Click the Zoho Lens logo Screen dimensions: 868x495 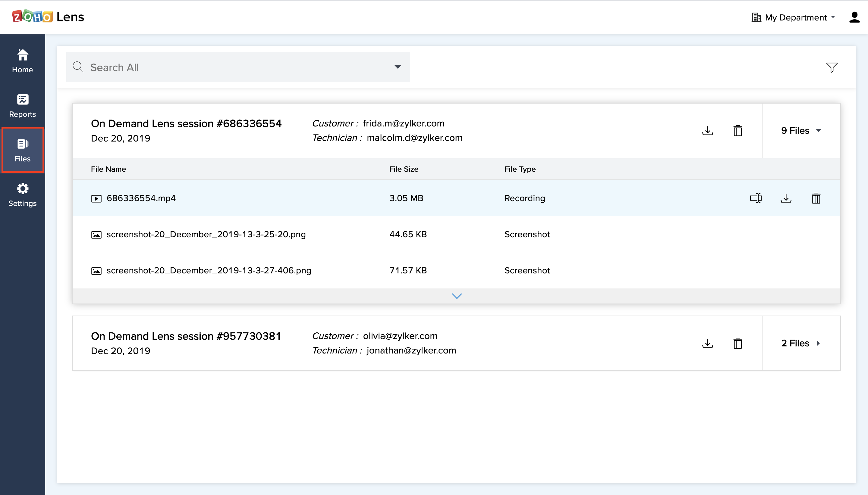coord(48,17)
